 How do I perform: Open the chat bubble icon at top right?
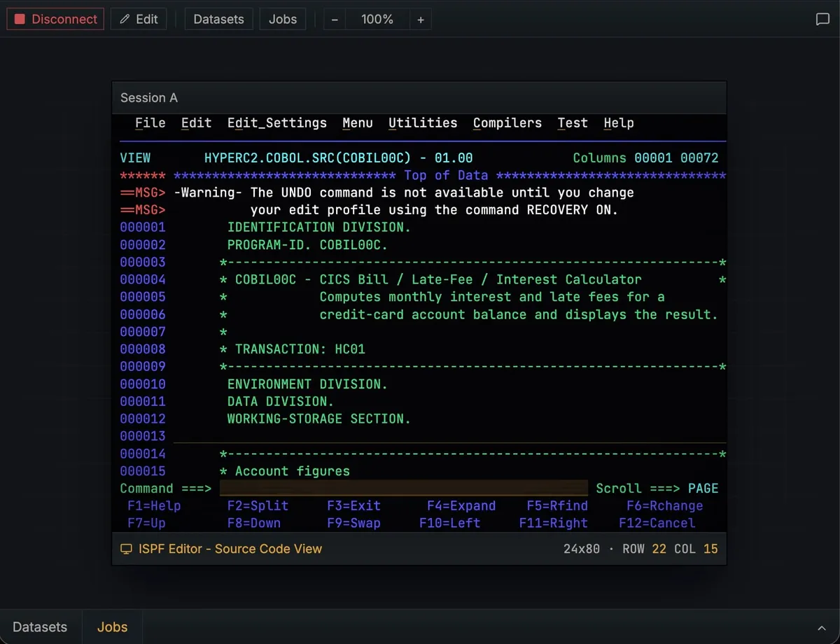tap(823, 20)
